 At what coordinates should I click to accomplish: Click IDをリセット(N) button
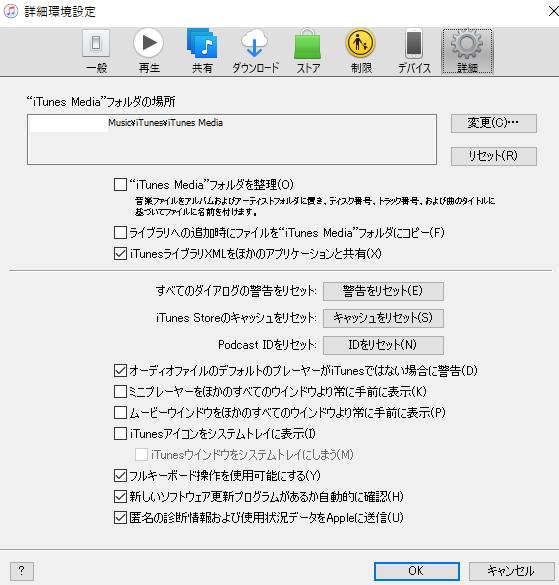click(383, 345)
